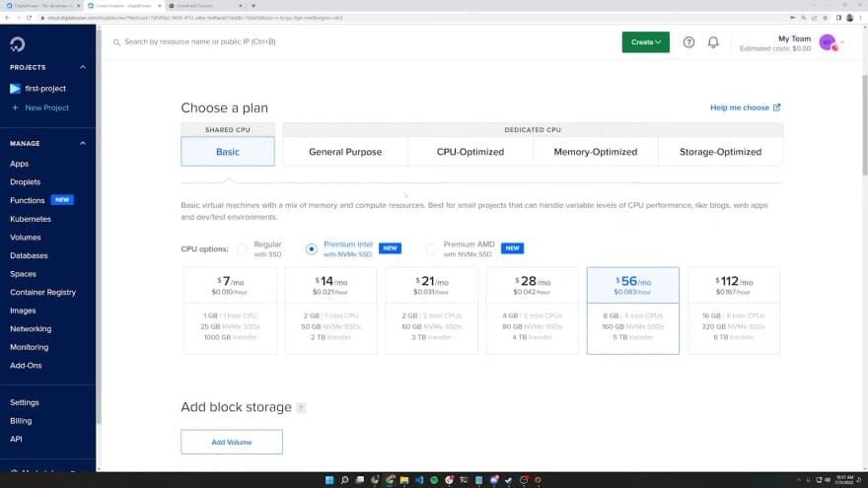Reload the browser page
Image resolution: width=868 pixels, height=488 pixels.
[29, 18]
